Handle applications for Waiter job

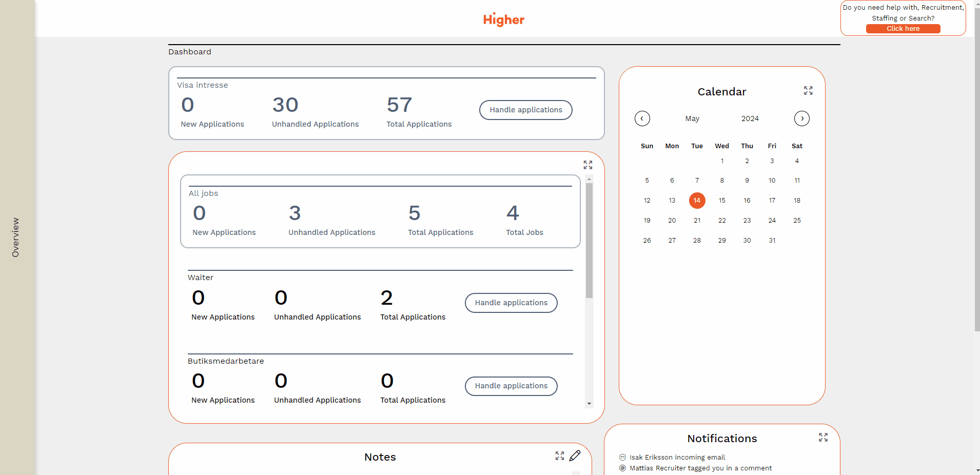[511, 303]
